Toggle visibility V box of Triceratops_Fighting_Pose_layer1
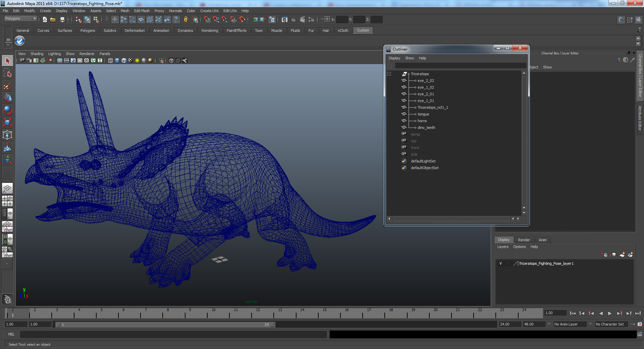Screen dimensions: 644x349 [x=500, y=263]
